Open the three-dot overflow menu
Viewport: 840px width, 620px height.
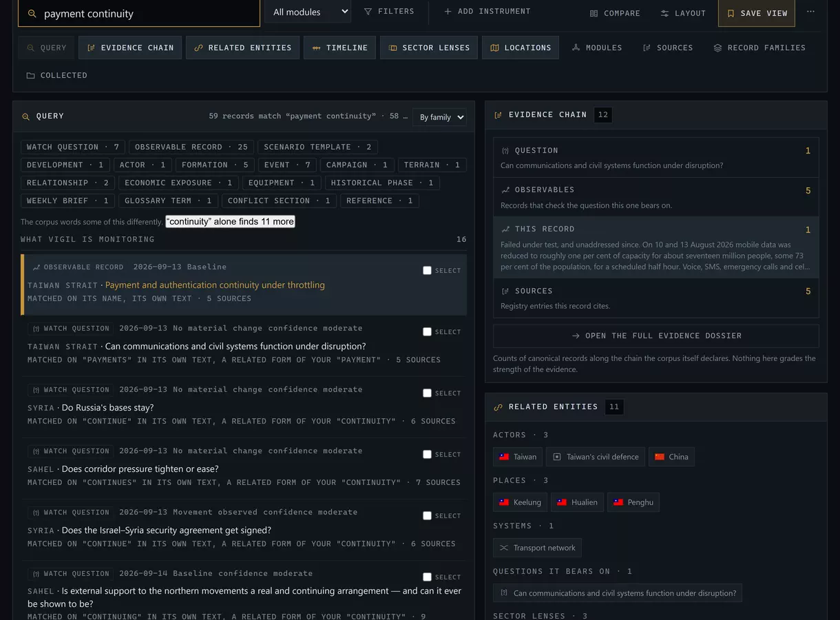coord(810,12)
